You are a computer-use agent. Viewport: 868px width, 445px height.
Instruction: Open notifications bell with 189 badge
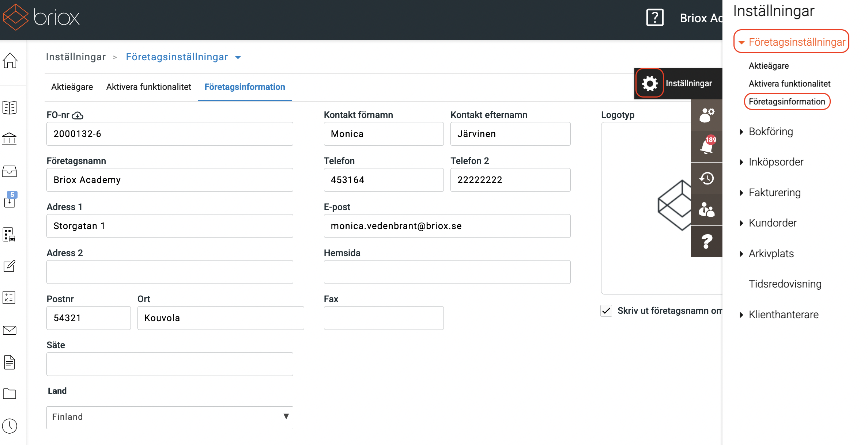(707, 146)
